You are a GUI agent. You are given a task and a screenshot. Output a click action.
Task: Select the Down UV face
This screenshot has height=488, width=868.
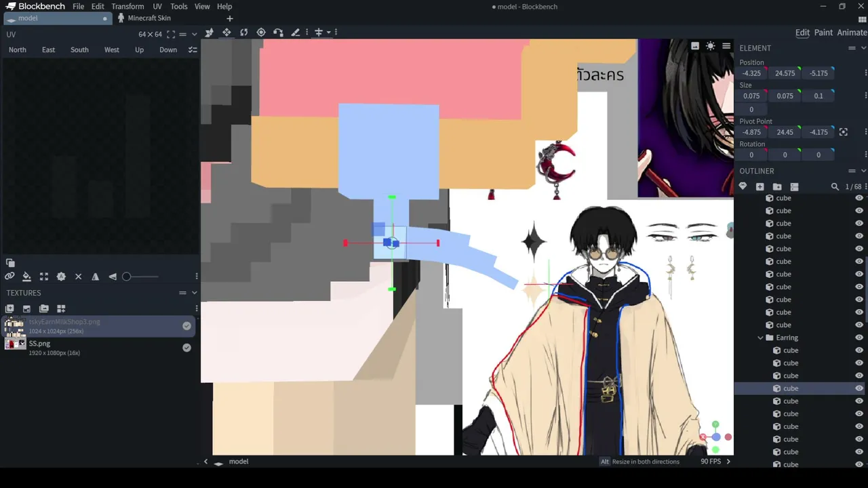coord(168,49)
